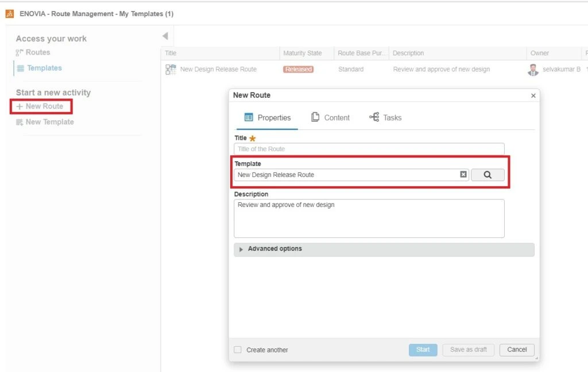Open the New Design Release Route row title
The height and width of the screenshot is (372, 588).
pos(218,69)
